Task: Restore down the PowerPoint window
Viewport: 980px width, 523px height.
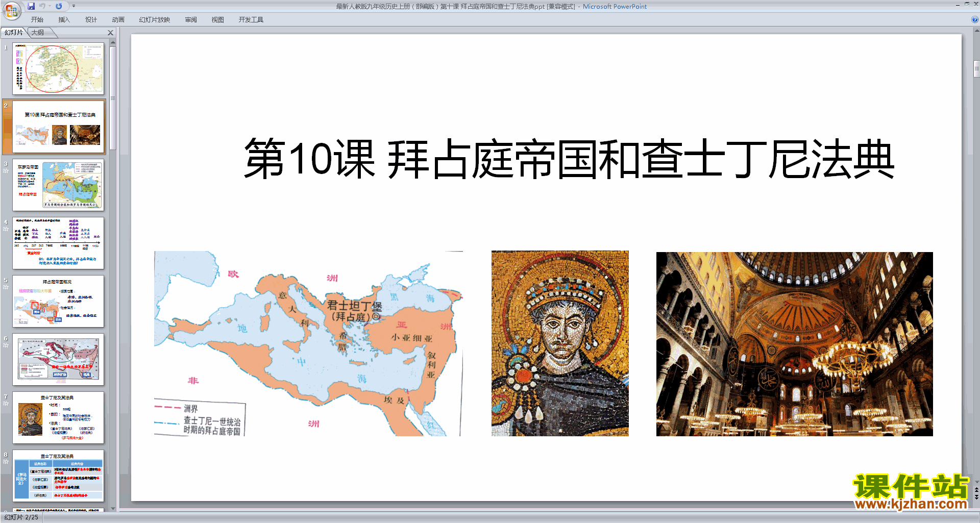Action: tap(967, 4)
